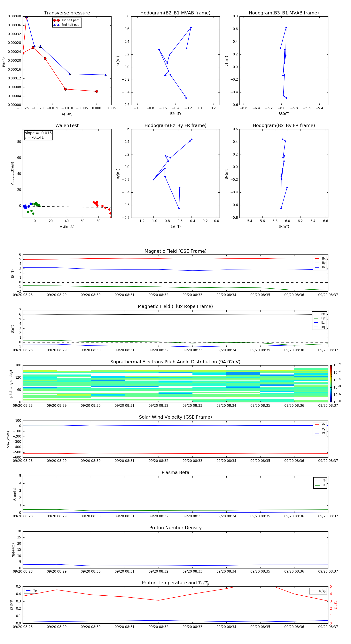Click the 'Vsw(km/s)' y-axis label
The width and height of the screenshot is (351, 644).
(8, 439)
